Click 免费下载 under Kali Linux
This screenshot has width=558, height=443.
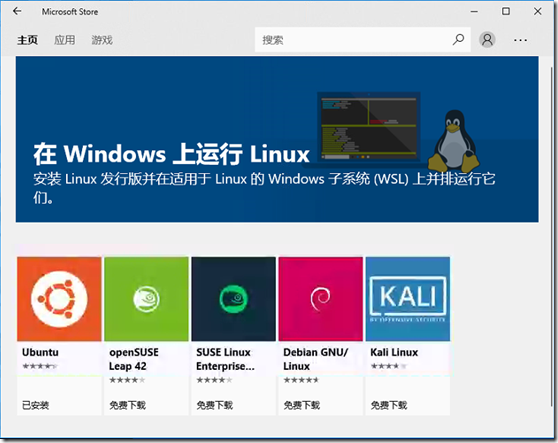coord(389,405)
